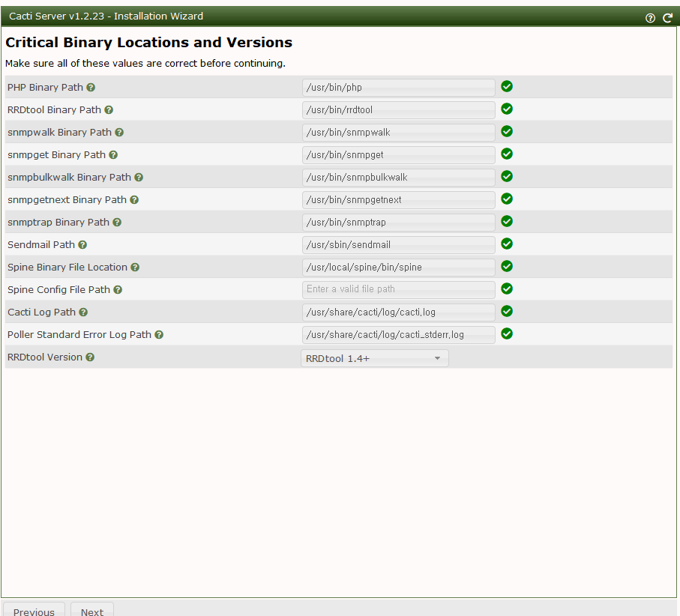Click the green checkmark for the Spine Config File Path
This screenshot has height=616, width=680.
507,289
